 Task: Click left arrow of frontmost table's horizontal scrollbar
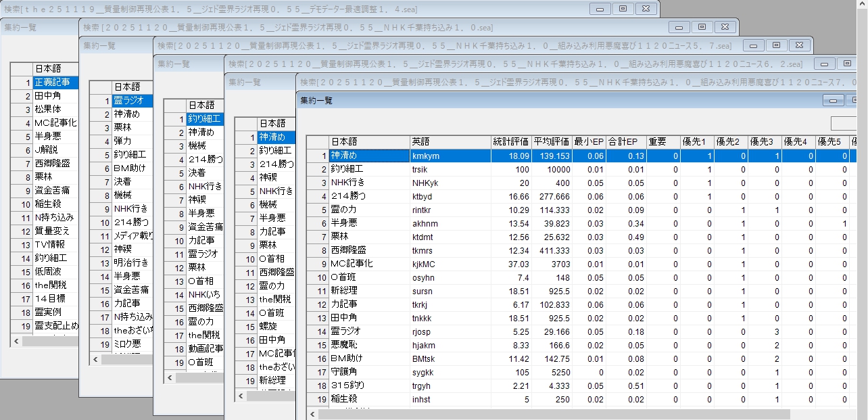[x=312, y=414]
